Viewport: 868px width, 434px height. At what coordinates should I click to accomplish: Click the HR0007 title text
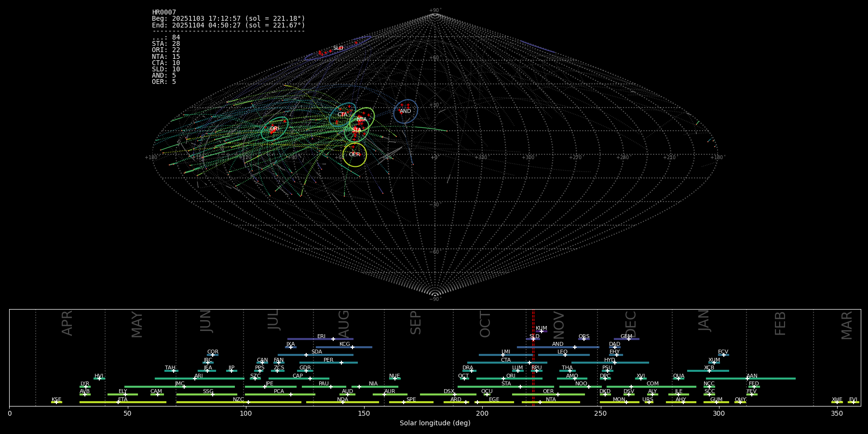coord(164,13)
